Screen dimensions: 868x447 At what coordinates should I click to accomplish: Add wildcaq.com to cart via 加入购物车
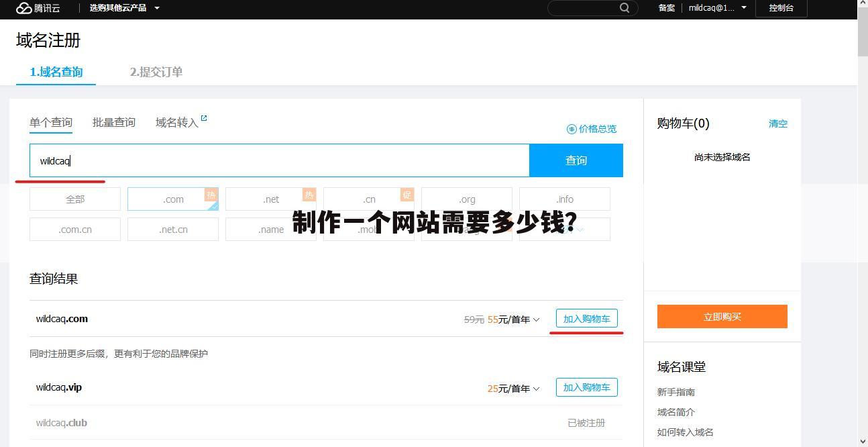[x=586, y=318]
